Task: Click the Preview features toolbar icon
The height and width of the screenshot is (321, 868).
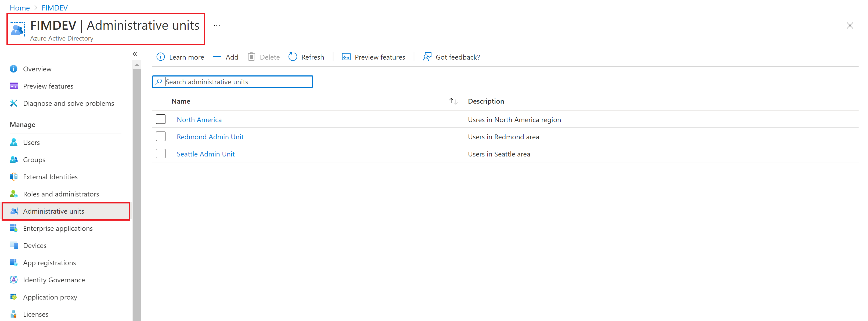Action: (346, 57)
